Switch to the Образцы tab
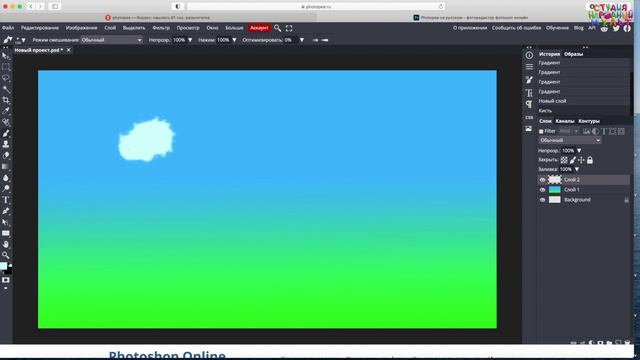The width and height of the screenshot is (640, 360). tap(573, 54)
